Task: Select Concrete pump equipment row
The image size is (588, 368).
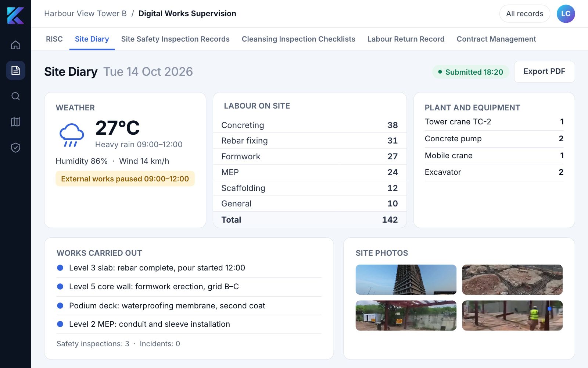Action: tap(494, 139)
